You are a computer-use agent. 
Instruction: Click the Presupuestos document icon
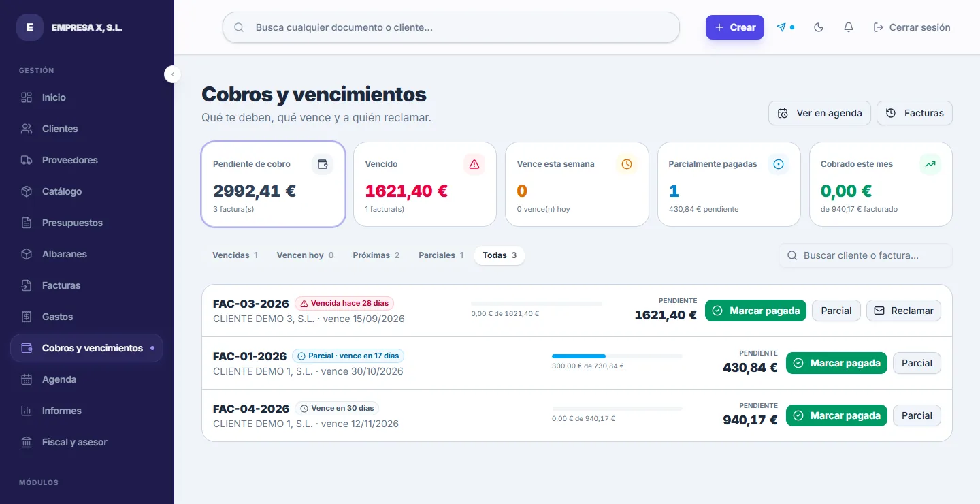[27, 223]
